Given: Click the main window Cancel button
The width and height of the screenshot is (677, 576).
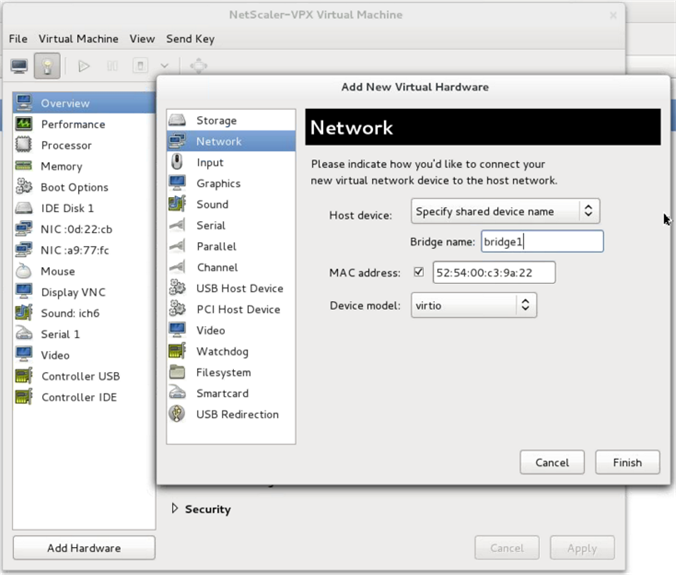Looking at the screenshot, I should (507, 548).
